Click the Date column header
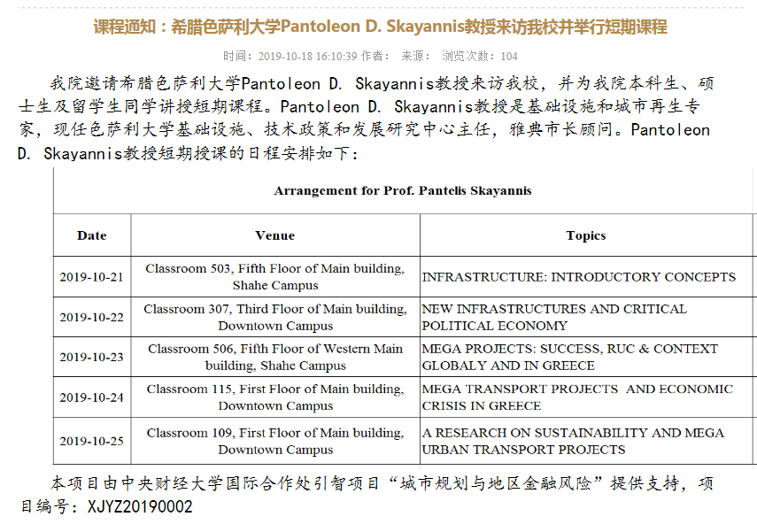 tap(92, 235)
